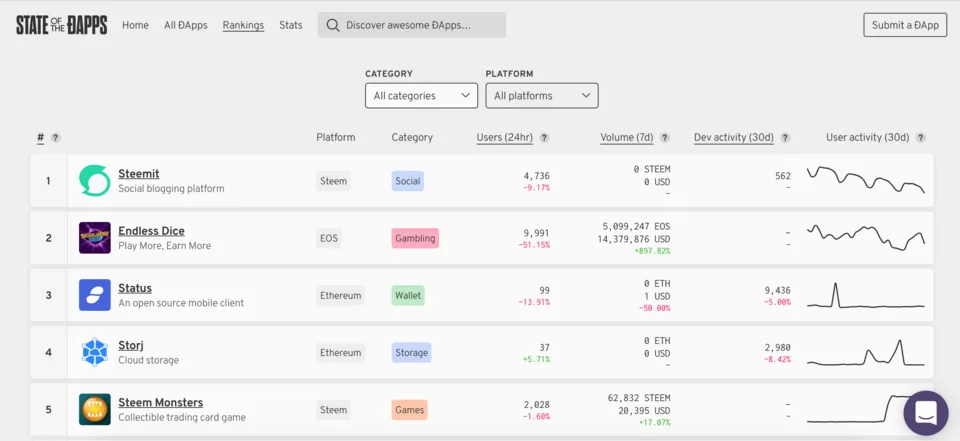Open the Steemit title link

(x=138, y=174)
